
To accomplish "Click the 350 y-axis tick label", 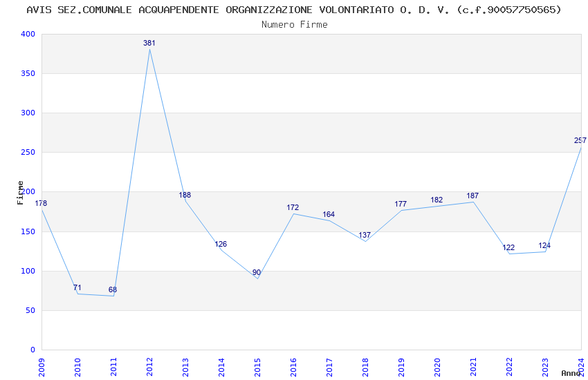I will [x=28, y=73].
